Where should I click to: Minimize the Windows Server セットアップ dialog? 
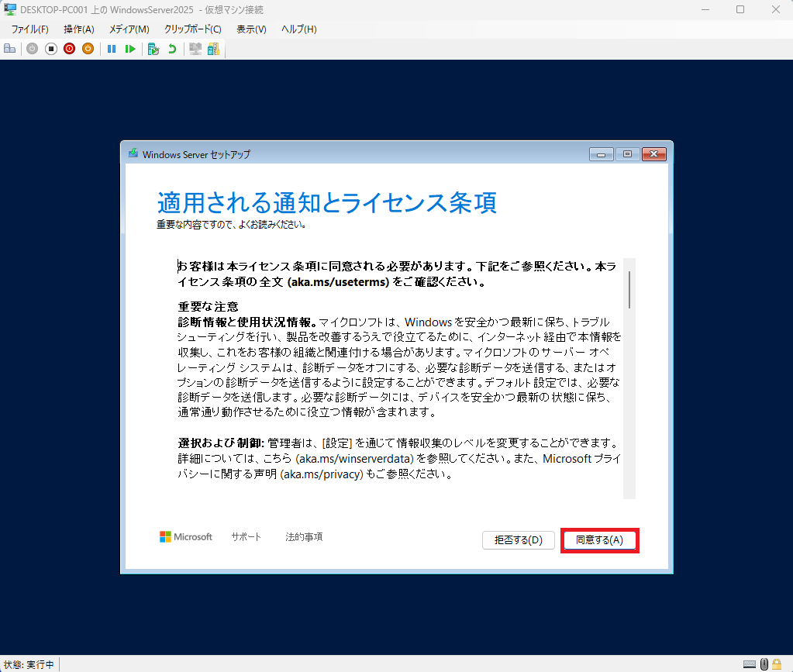tap(602, 154)
